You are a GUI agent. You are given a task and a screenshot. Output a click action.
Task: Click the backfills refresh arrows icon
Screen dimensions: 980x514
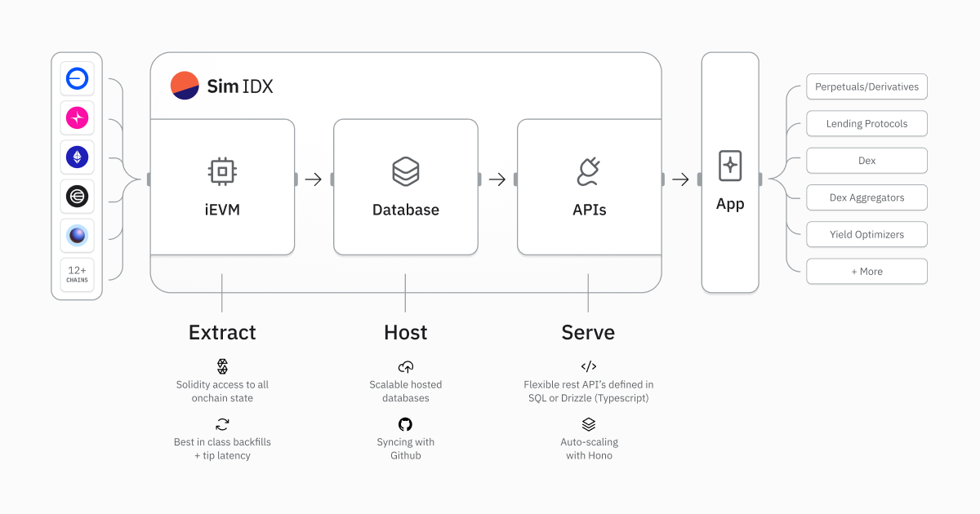tap(222, 424)
